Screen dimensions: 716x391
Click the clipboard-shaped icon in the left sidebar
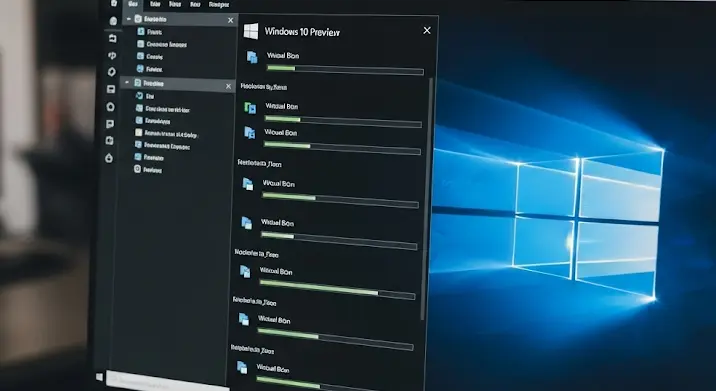click(x=110, y=141)
